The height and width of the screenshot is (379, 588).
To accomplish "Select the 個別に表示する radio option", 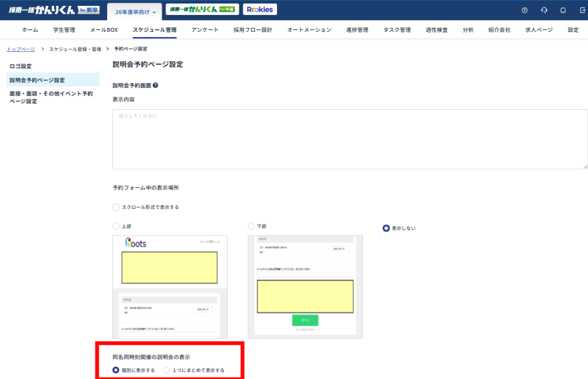I will coord(116,370).
